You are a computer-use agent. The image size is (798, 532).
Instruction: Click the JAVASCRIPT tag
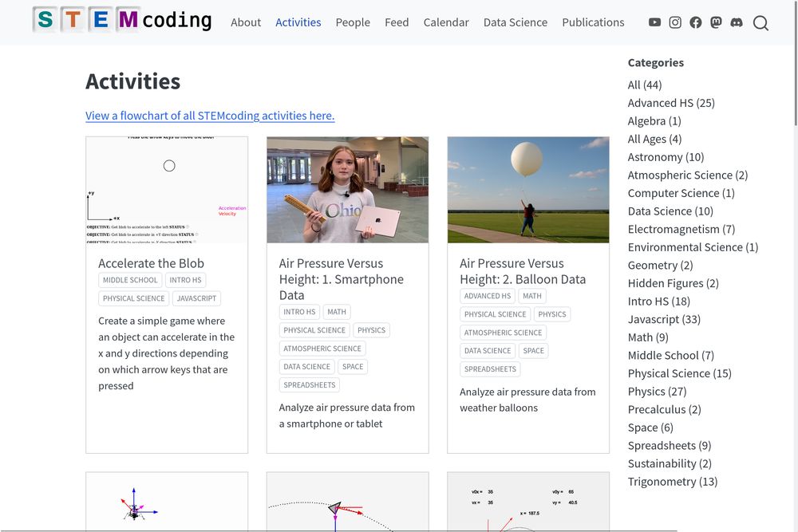click(x=196, y=298)
